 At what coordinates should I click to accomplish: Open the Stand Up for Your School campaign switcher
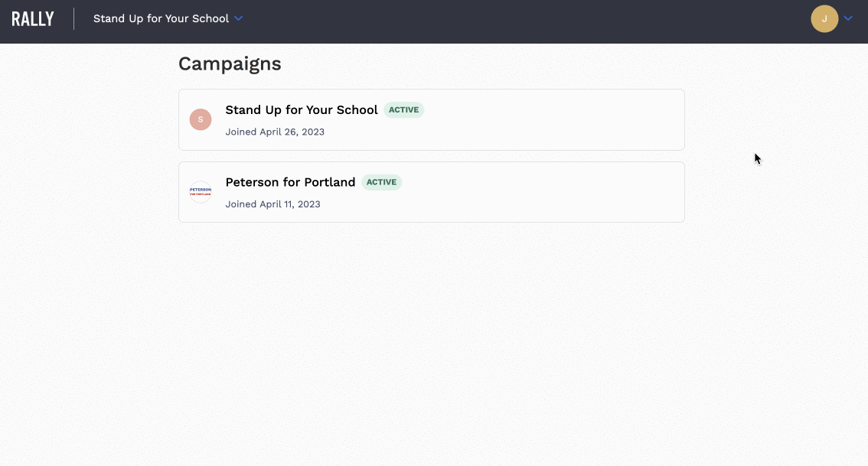(x=168, y=18)
